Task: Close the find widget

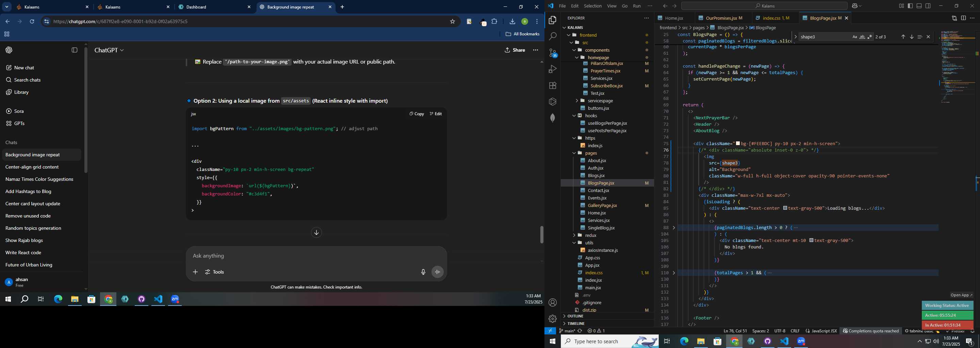Action: click(x=928, y=37)
